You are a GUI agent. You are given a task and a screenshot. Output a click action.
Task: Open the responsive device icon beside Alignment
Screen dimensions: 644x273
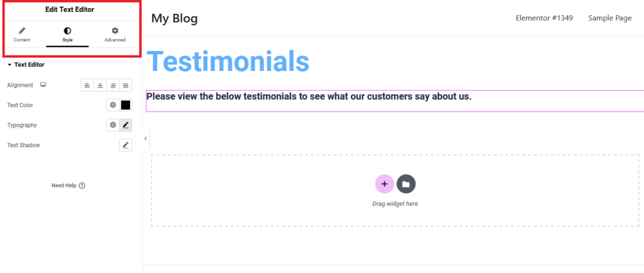43,85
